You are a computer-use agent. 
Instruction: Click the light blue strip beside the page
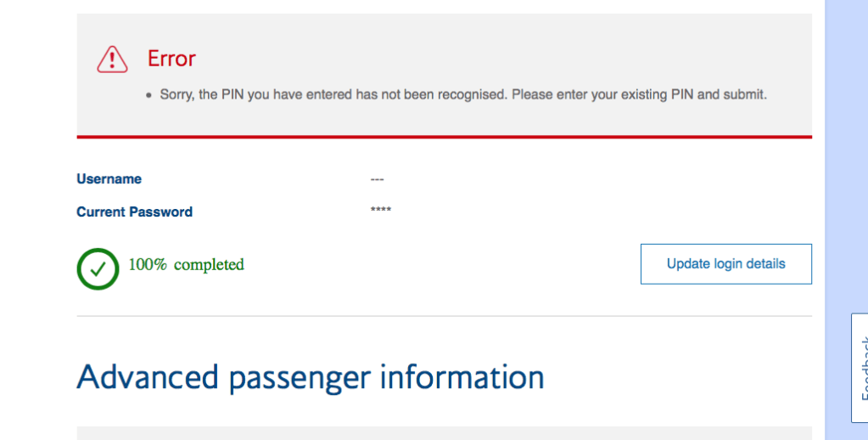[x=846, y=170]
